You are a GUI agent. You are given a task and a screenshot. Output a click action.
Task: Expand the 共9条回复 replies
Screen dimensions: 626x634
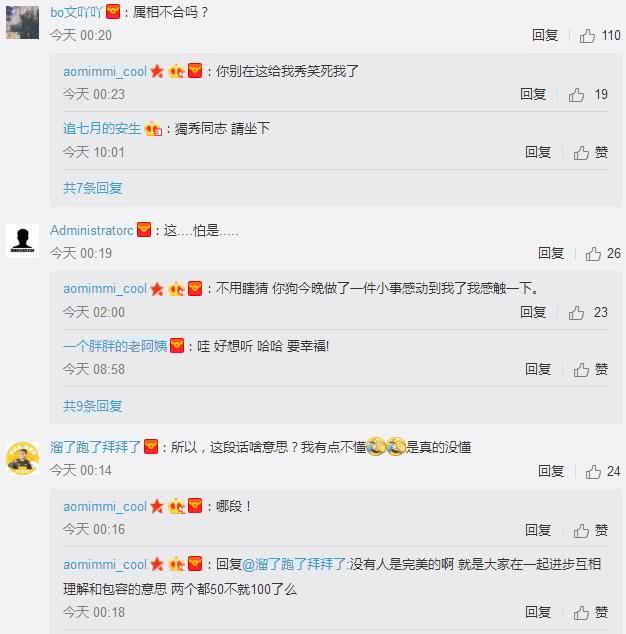[93, 406]
